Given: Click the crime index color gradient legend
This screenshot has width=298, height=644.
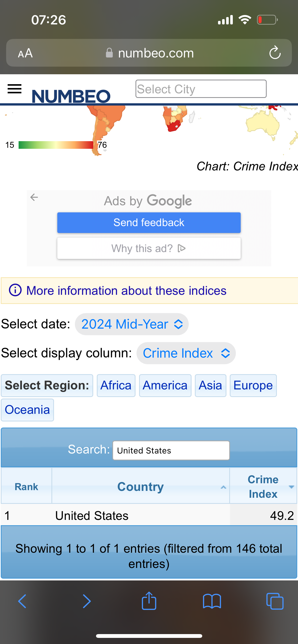Looking at the screenshot, I should pyautogui.click(x=56, y=145).
